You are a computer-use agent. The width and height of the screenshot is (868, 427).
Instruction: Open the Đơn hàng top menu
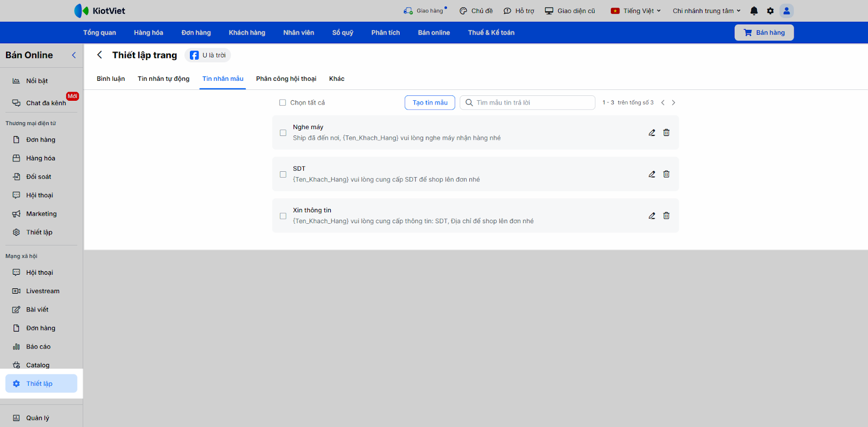tap(196, 33)
